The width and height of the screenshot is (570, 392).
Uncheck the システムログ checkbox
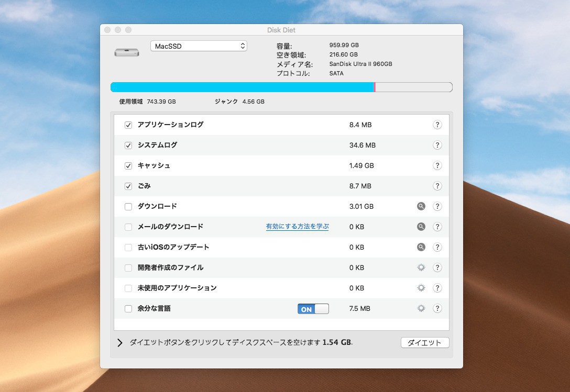click(128, 145)
